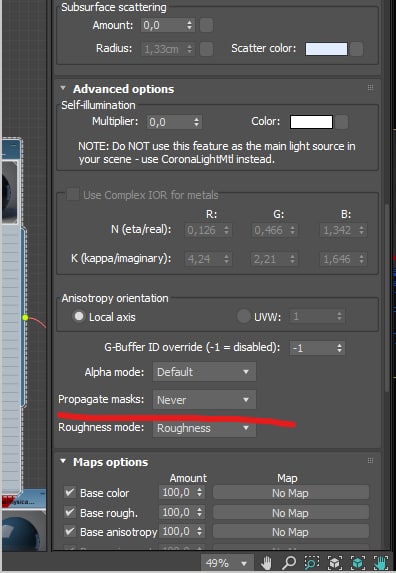Viewport: 396px width, 573px height.
Task: Open the Alpha mode dropdown
Action: 204,372
